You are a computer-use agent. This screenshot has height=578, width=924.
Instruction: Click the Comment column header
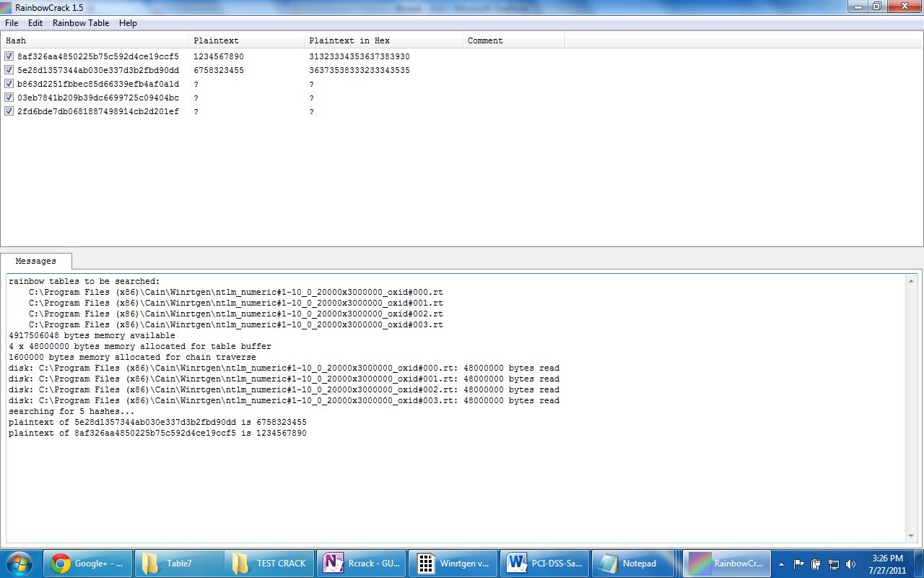point(514,40)
